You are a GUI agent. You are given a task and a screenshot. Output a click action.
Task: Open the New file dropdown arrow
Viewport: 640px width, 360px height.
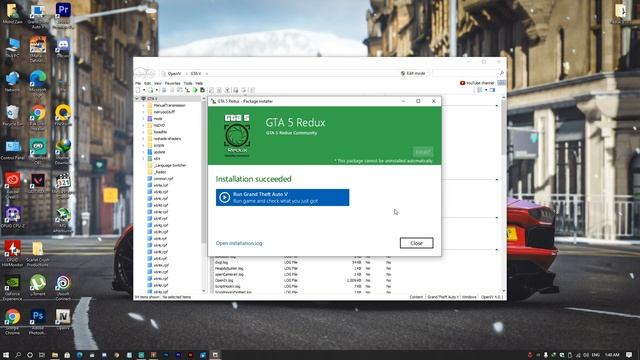pyautogui.click(x=144, y=90)
